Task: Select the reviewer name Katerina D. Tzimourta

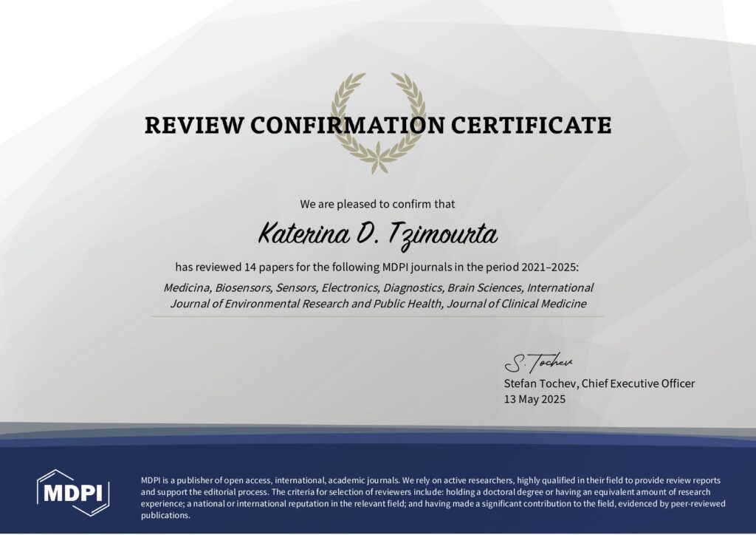Action: pyautogui.click(x=377, y=235)
